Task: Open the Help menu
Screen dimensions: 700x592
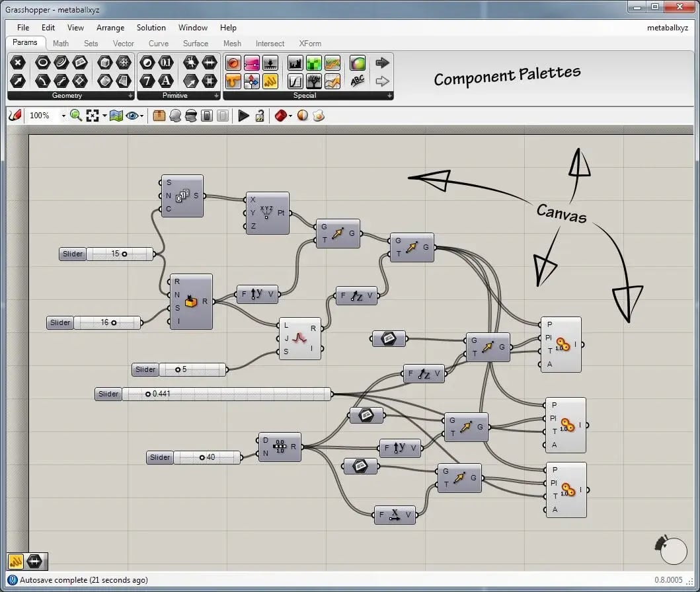Action: tap(228, 28)
